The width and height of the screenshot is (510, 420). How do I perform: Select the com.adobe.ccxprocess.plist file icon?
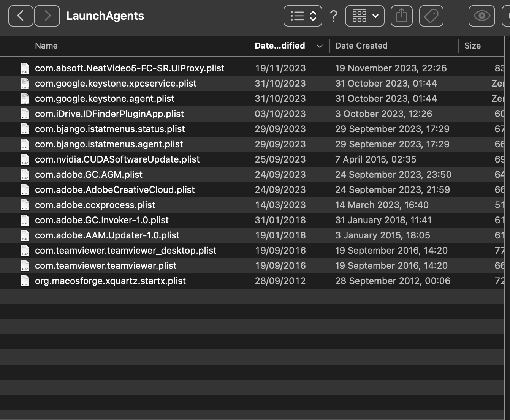25,205
